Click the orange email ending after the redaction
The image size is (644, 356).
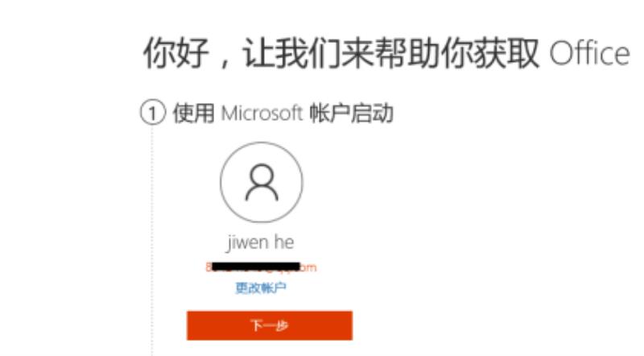click(308, 267)
